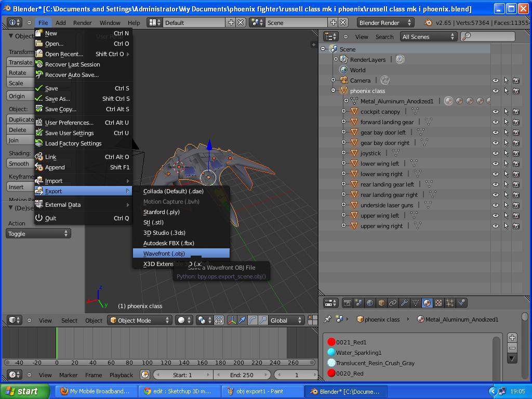Hide cockpit canopy using its eye icon
The height and width of the screenshot is (399, 532).
pyautogui.click(x=495, y=112)
